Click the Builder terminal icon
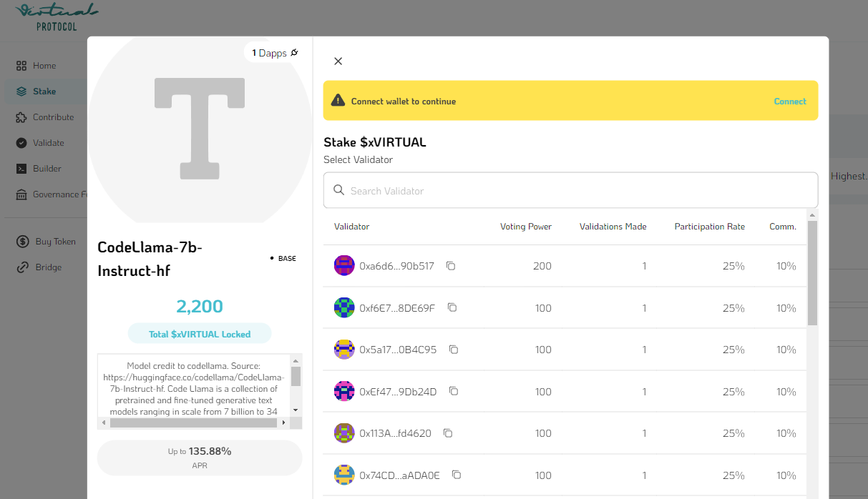This screenshot has width=868, height=499. [x=21, y=169]
